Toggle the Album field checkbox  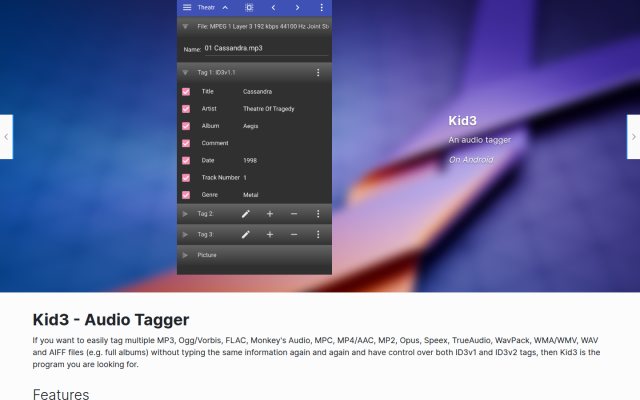pyautogui.click(x=186, y=126)
